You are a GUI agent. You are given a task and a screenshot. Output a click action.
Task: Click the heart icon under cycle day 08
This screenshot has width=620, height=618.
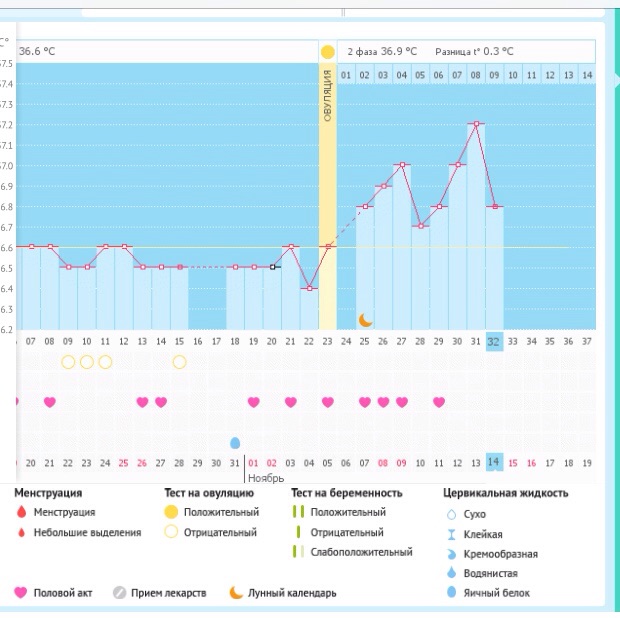[x=49, y=402]
